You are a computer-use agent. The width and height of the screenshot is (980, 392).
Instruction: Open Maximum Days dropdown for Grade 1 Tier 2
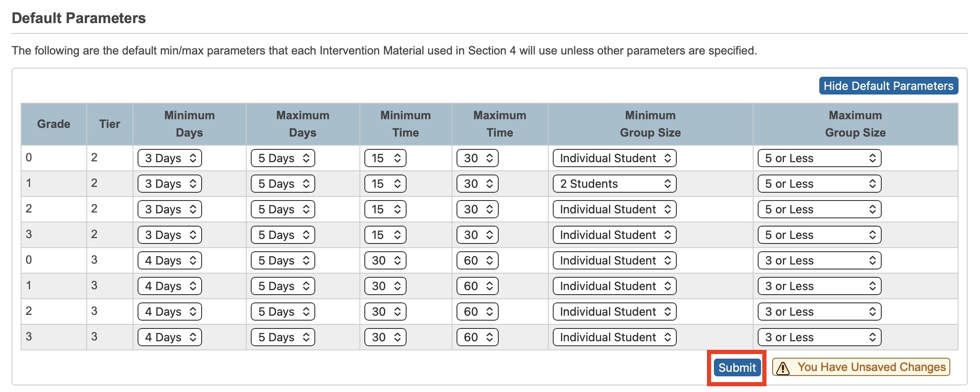click(283, 184)
